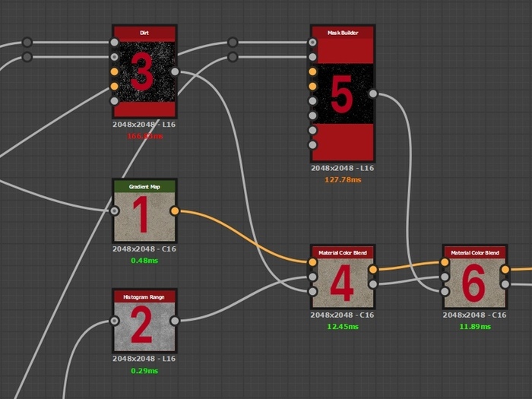Screen dimensions: 532x399
Task: Click orange output connector on node 6
Action: [505, 269]
